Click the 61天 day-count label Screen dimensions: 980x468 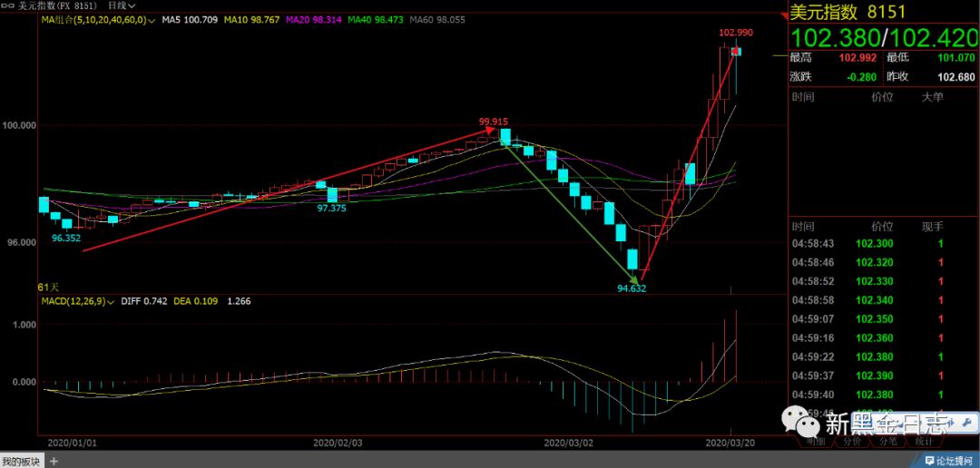[x=48, y=288]
